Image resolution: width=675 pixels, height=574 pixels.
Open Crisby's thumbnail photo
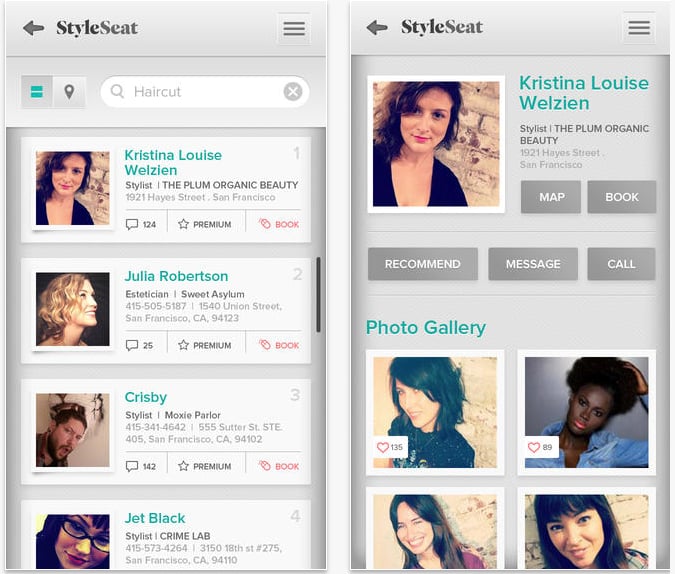click(x=73, y=430)
